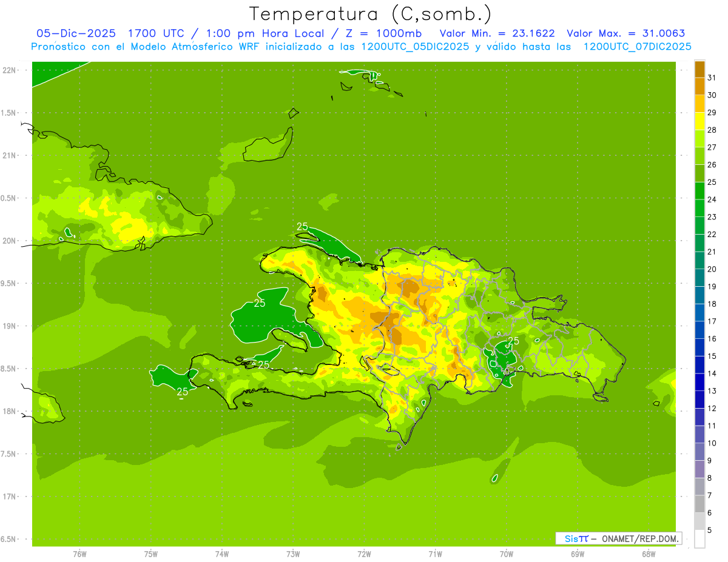
Task: Click the legend value '10'
Action: click(x=712, y=443)
